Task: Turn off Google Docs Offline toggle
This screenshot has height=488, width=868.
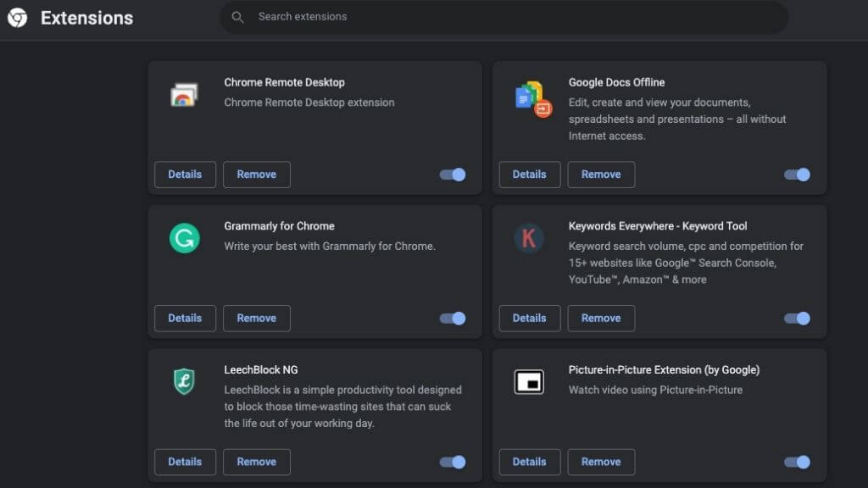Action: (797, 175)
